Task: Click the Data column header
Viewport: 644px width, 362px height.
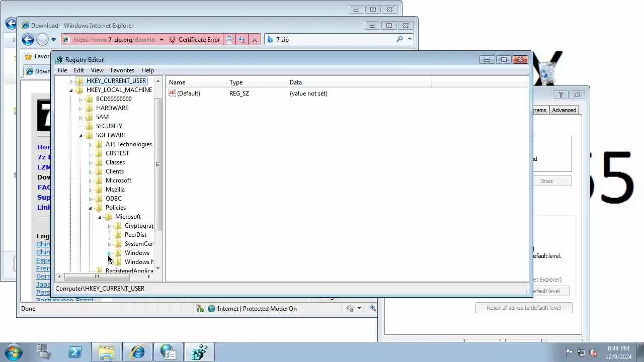Action: (359, 82)
